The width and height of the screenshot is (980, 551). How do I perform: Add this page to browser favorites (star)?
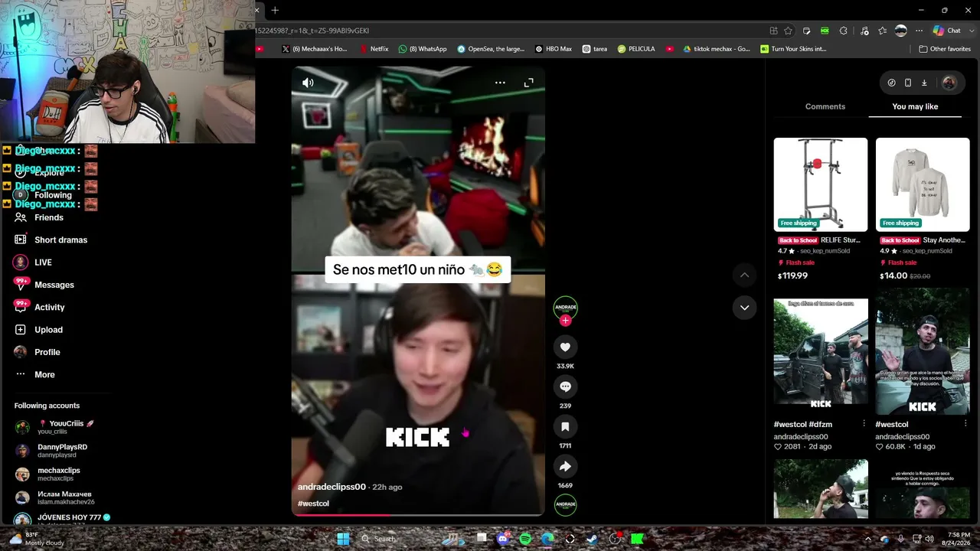pyautogui.click(x=788, y=31)
